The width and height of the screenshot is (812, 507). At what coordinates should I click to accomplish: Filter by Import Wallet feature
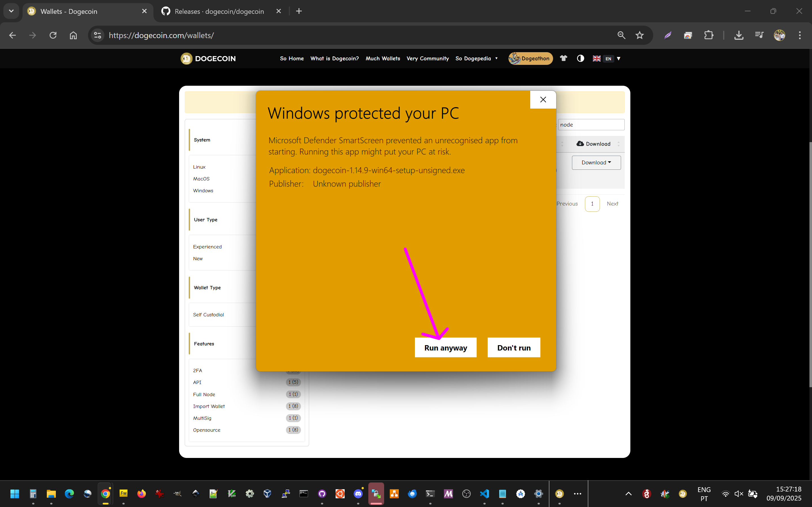(209, 406)
